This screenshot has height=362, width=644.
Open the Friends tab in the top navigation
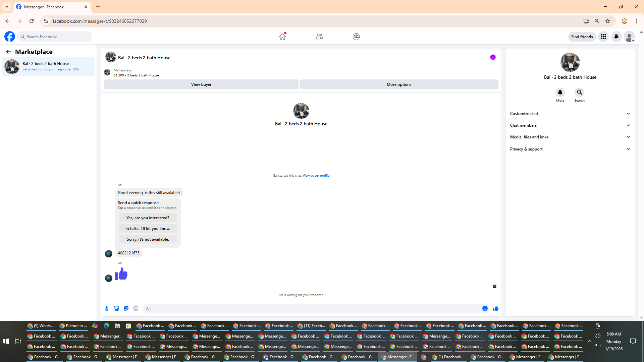coord(319,37)
